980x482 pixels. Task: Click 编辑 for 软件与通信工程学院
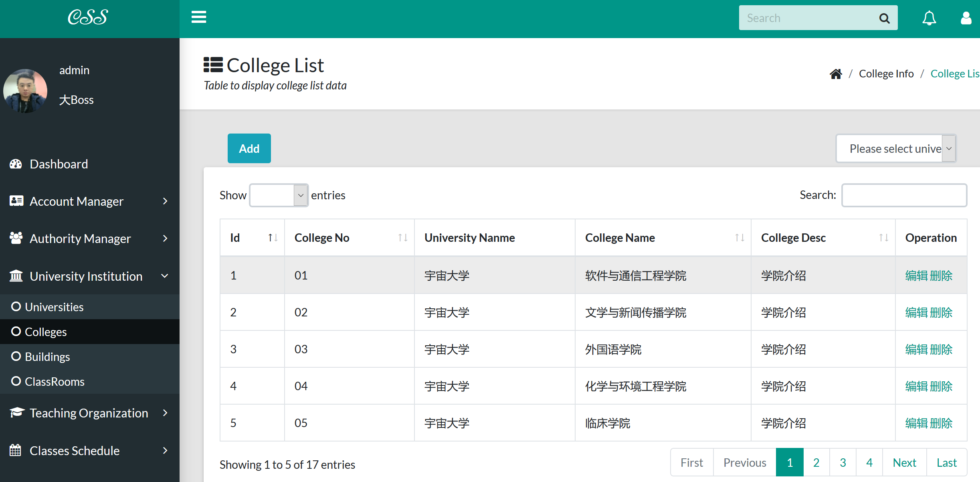(x=916, y=275)
